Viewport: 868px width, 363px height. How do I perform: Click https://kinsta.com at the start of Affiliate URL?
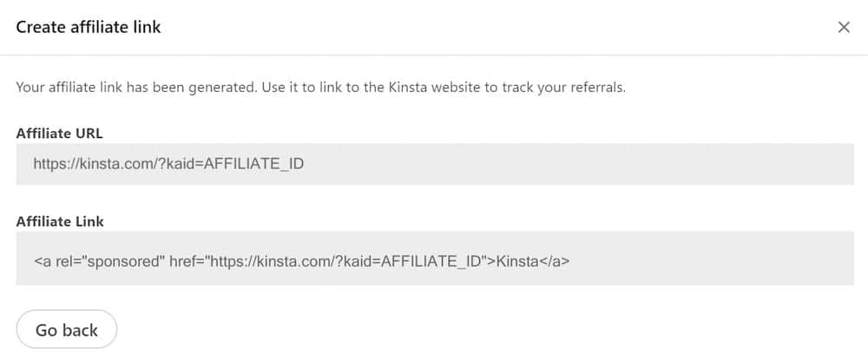pyautogui.click(x=87, y=164)
